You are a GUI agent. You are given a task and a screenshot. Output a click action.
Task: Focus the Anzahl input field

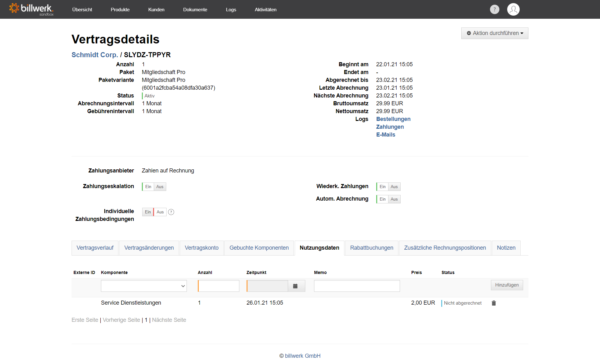point(219,286)
